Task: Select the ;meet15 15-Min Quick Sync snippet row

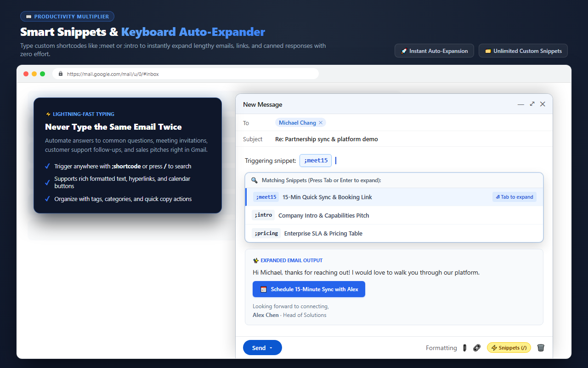Action: click(394, 197)
